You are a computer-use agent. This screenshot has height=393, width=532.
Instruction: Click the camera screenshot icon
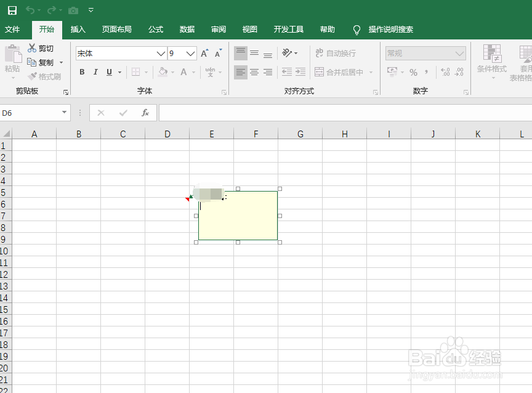click(x=73, y=10)
